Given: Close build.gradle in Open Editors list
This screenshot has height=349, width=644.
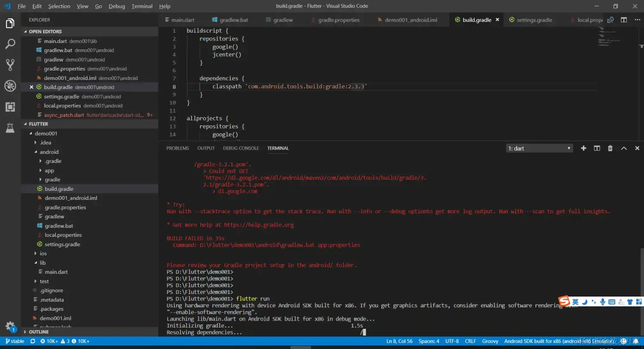Looking at the screenshot, I should point(31,87).
